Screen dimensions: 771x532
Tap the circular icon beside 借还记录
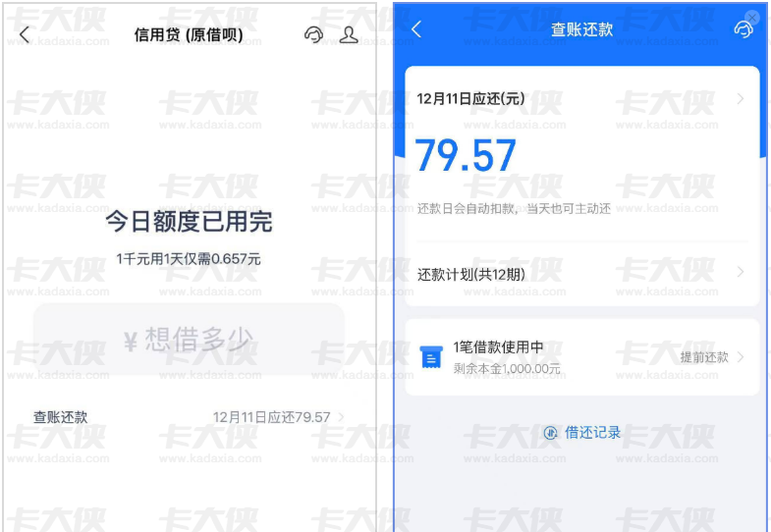[x=550, y=433]
